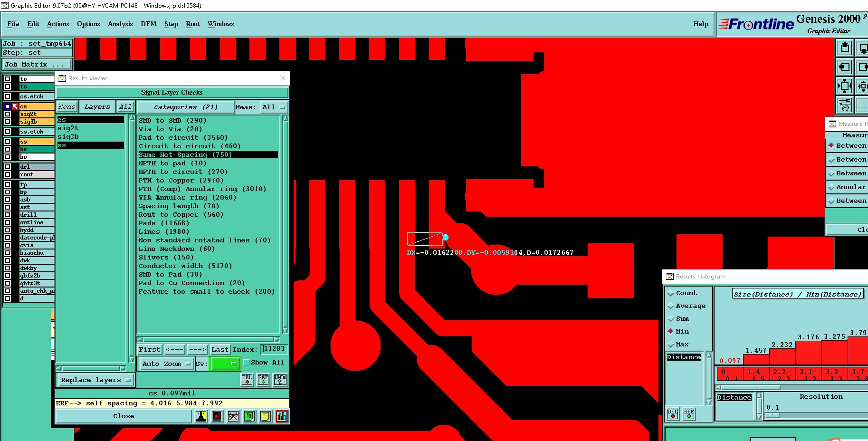Select the Slivers (150) category

(166, 258)
